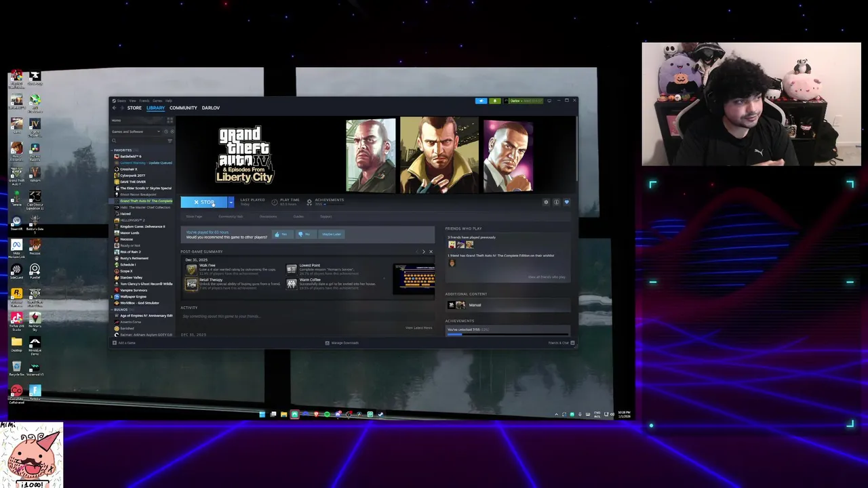Image resolution: width=868 pixels, height=488 pixels.
Task: Open the Help menu
Action: point(169,100)
